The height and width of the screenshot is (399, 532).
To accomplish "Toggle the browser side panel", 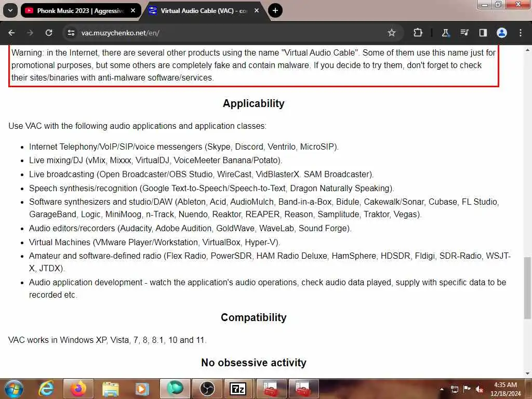I will click(483, 33).
